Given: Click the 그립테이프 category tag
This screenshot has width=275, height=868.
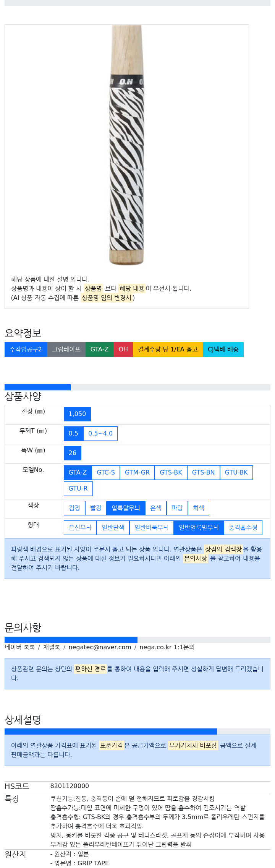Looking at the screenshot, I should coord(66,349).
